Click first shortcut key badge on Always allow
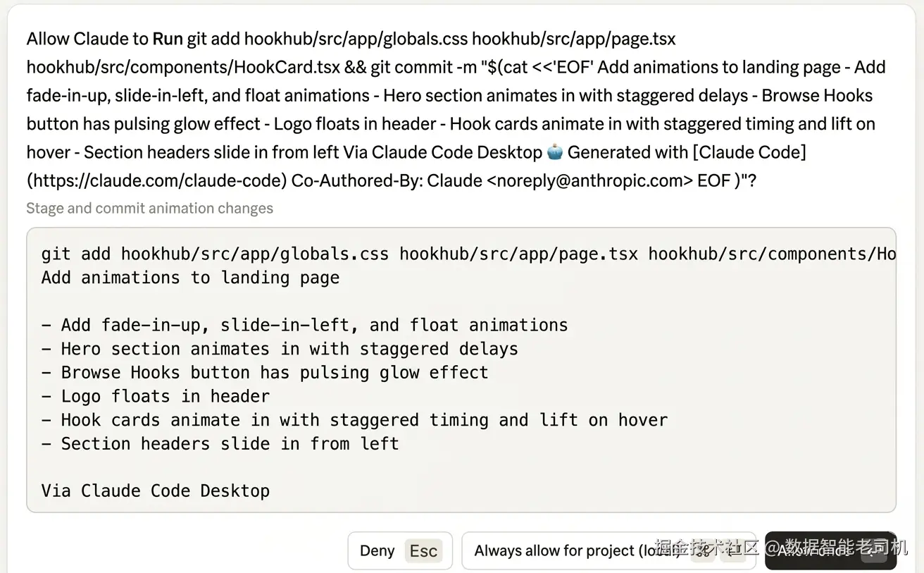This screenshot has height=573, width=924. pyautogui.click(x=701, y=550)
